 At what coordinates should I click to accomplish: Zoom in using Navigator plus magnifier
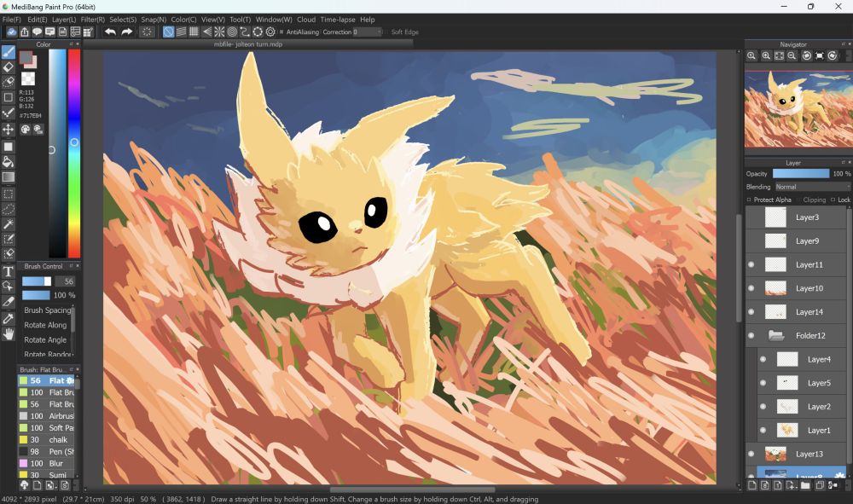pos(765,55)
